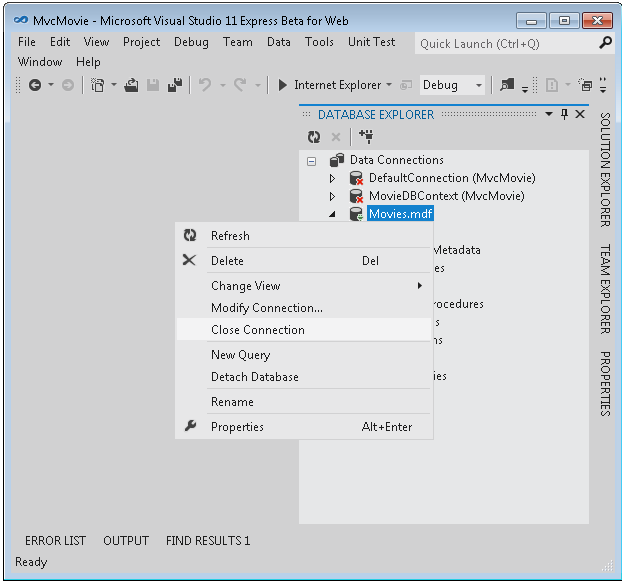622x583 pixels.
Task: Open the Internet Explorer browser dropdown arrow
Action: click(389, 84)
